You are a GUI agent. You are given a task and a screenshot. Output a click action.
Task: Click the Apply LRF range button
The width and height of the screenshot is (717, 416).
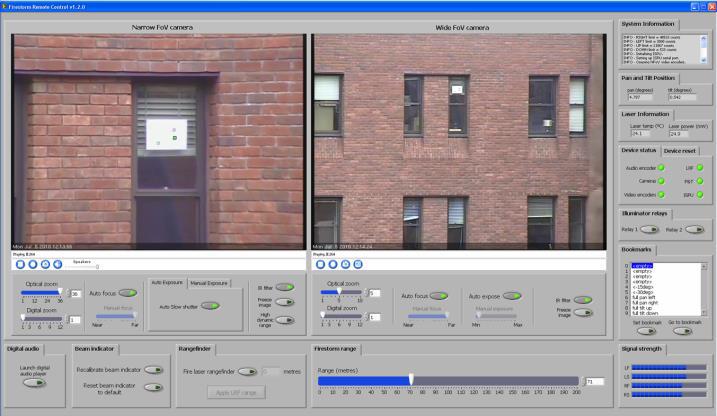pos(235,393)
